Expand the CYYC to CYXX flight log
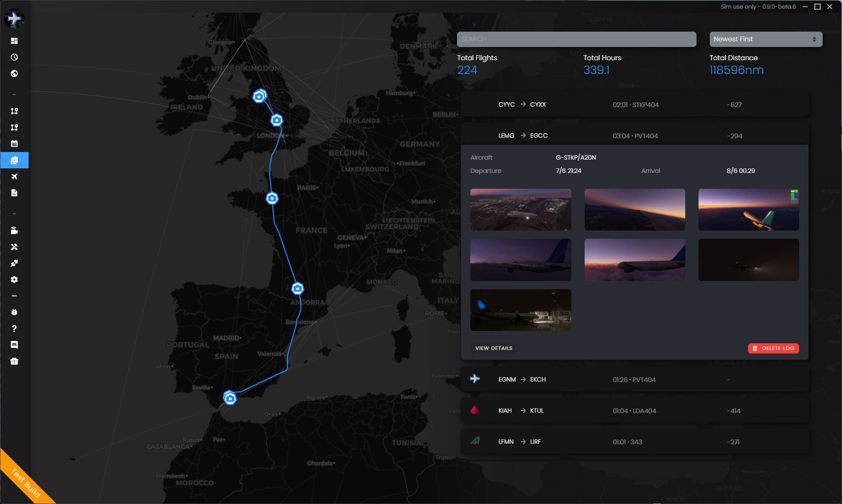Viewport: 842px width, 504px height. pyautogui.click(x=634, y=105)
